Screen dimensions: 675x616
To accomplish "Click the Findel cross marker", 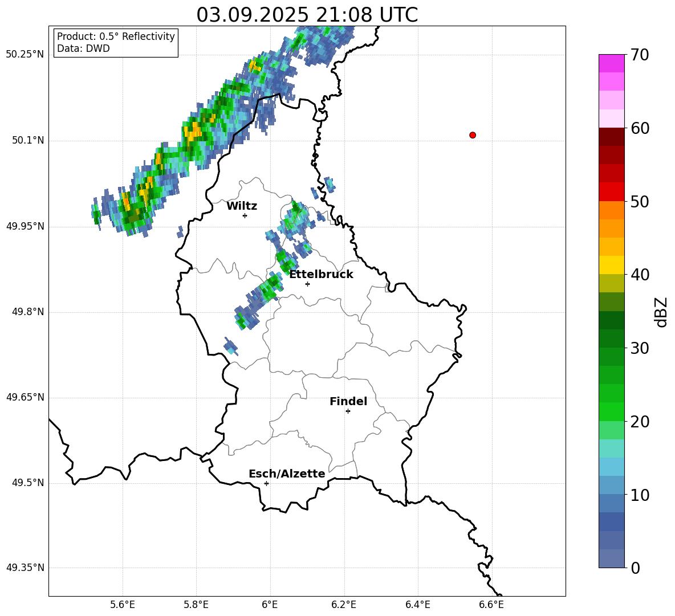I will (x=348, y=411).
